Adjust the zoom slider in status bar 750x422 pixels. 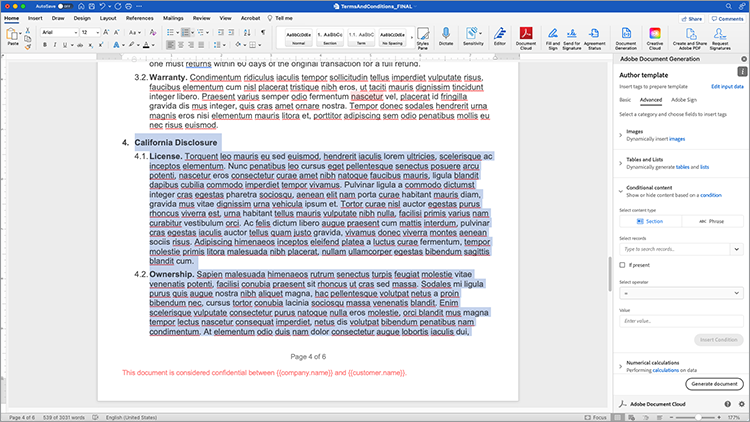point(700,416)
